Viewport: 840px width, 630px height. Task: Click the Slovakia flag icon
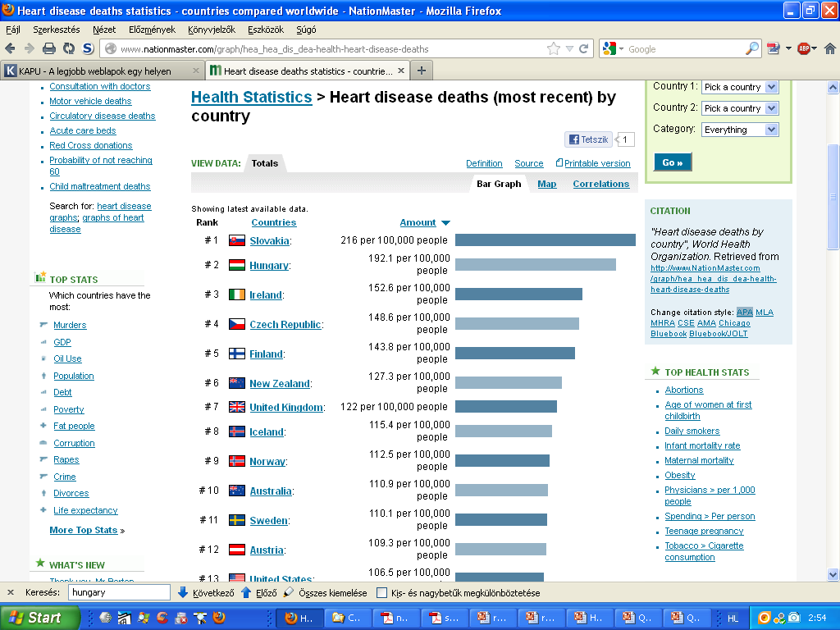click(x=237, y=240)
